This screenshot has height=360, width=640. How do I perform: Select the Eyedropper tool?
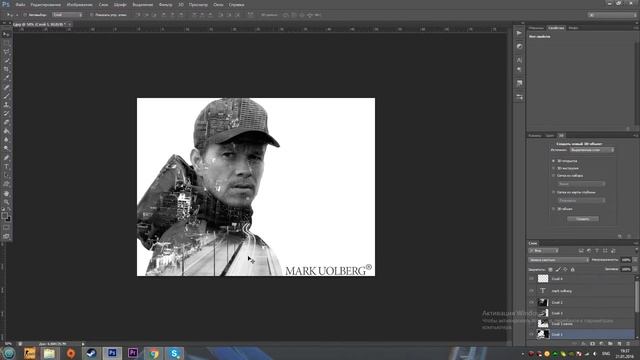6,78
